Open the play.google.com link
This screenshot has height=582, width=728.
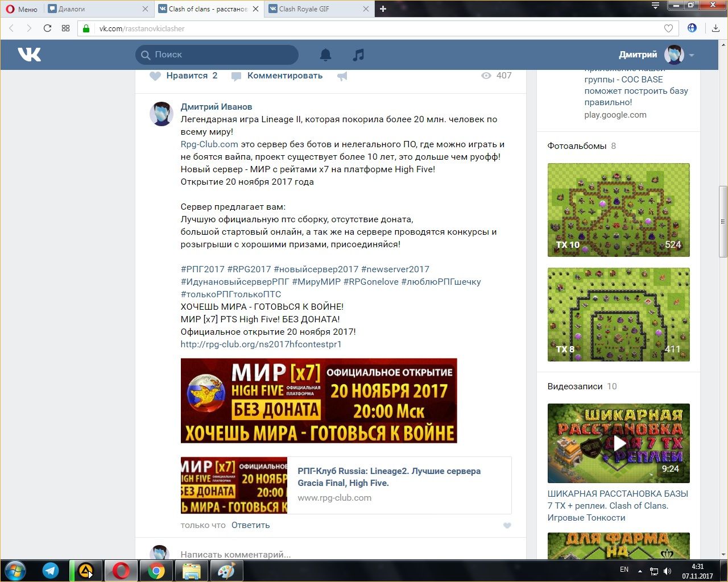615,115
